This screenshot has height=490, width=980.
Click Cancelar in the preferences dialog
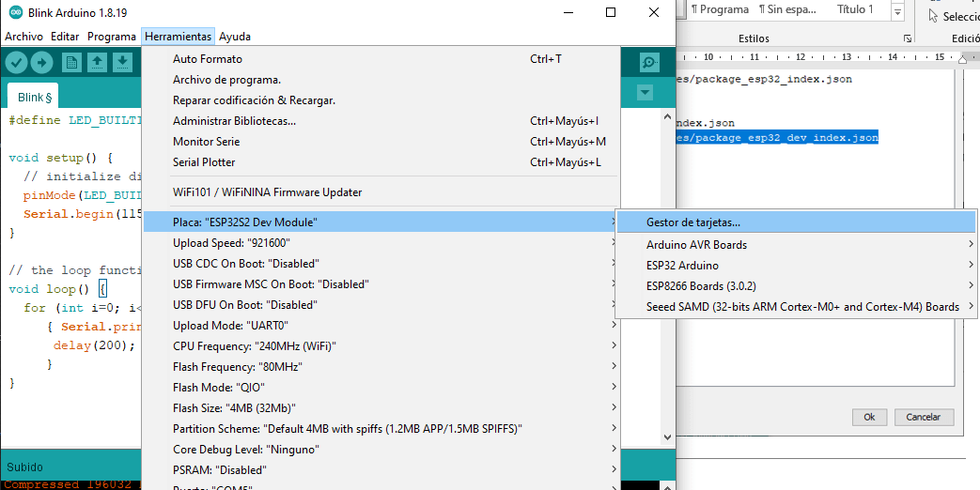[925, 417]
